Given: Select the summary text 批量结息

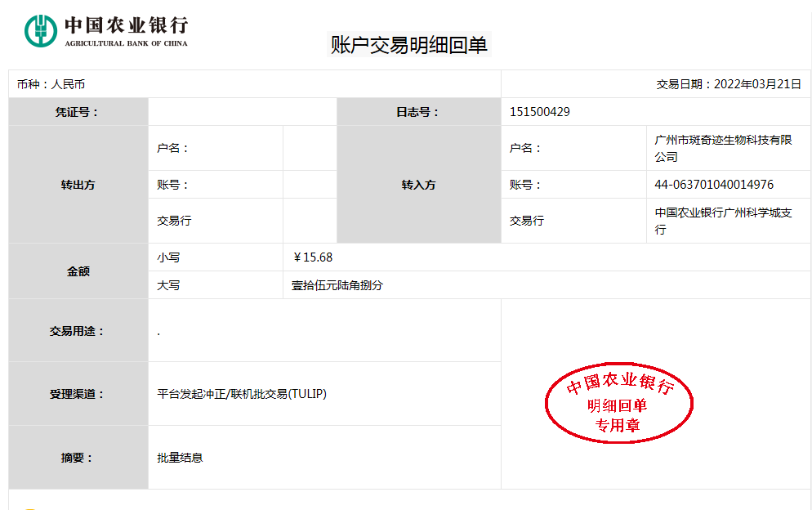Looking at the screenshot, I should [x=180, y=458].
